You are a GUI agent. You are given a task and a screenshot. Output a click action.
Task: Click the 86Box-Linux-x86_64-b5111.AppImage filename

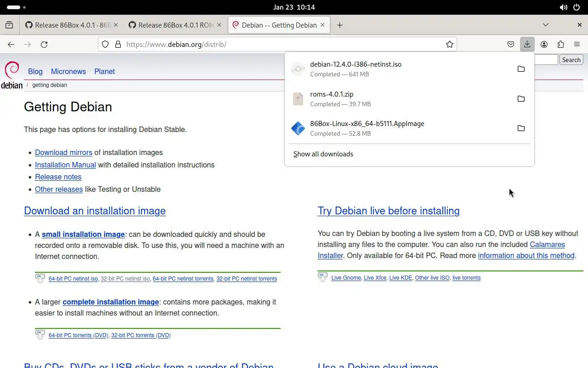pos(367,124)
